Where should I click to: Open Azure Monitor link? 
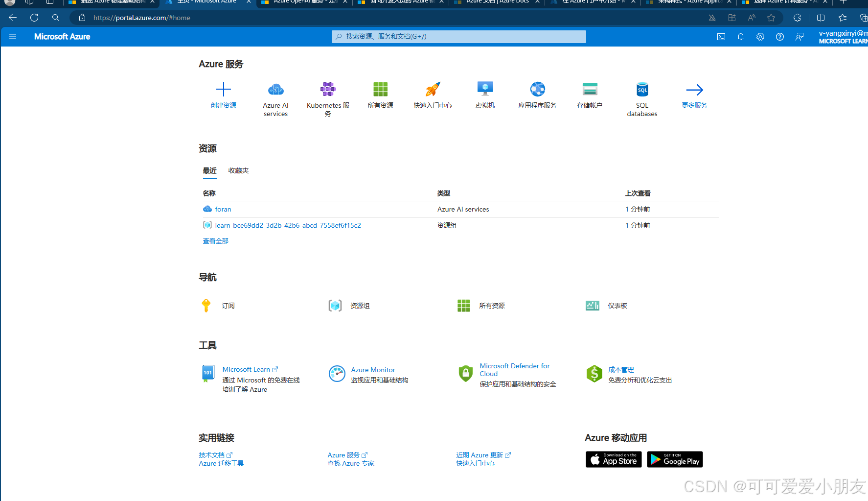point(373,370)
